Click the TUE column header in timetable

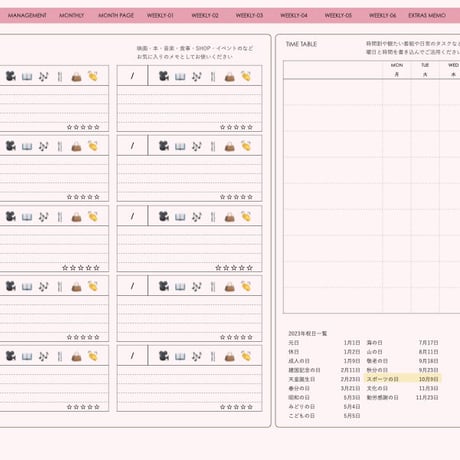click(x=425, y=70)
